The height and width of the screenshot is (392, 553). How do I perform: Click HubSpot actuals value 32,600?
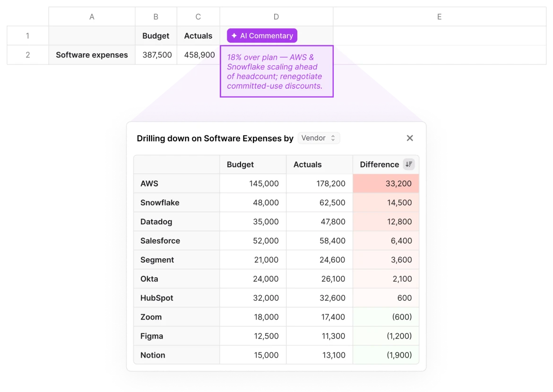tap(320, 298)
